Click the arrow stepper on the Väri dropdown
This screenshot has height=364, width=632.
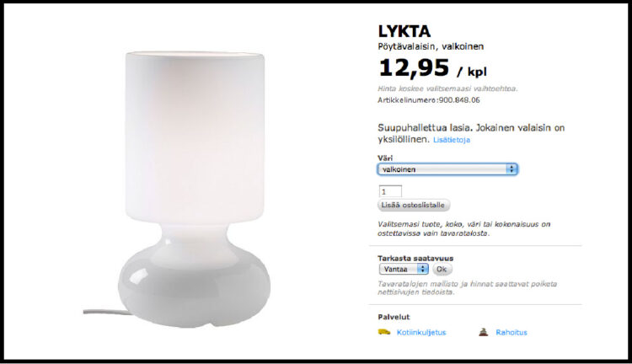511,169
